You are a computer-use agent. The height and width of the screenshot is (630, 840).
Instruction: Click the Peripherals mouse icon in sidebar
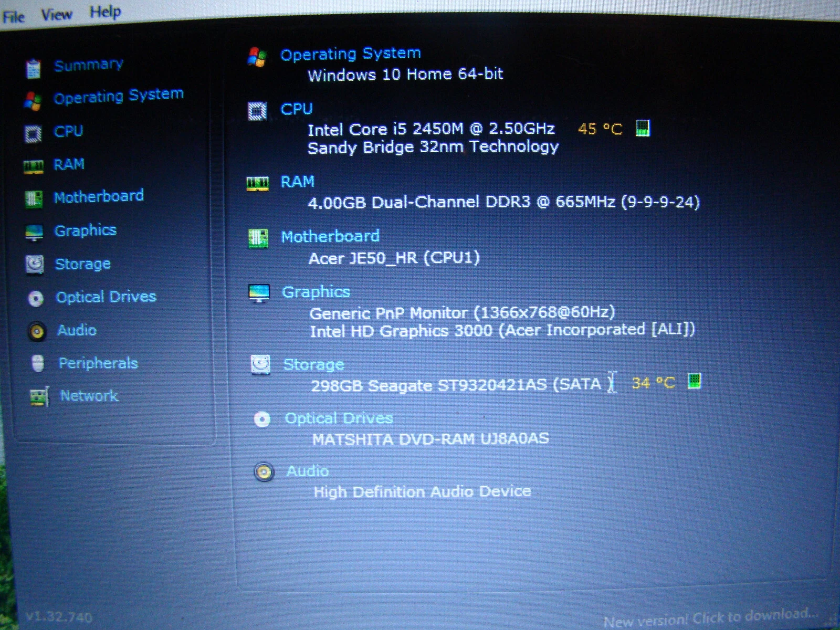[38, 363]
